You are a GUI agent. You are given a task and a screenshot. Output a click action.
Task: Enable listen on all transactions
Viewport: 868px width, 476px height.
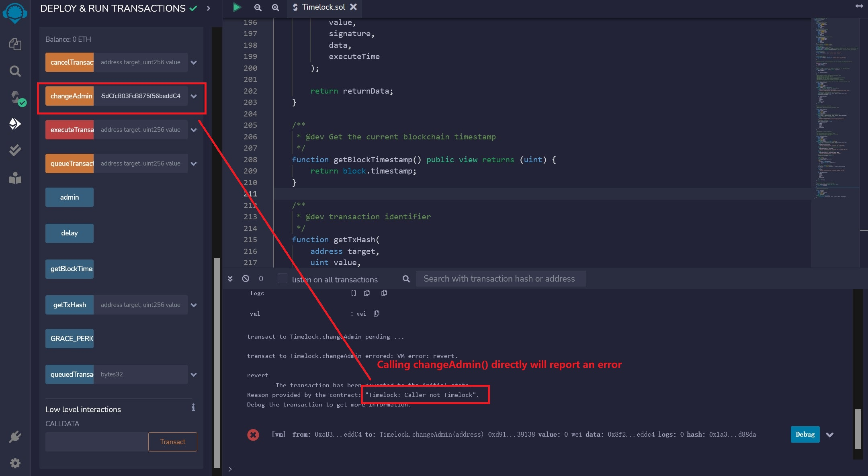[x=282, y=278]
